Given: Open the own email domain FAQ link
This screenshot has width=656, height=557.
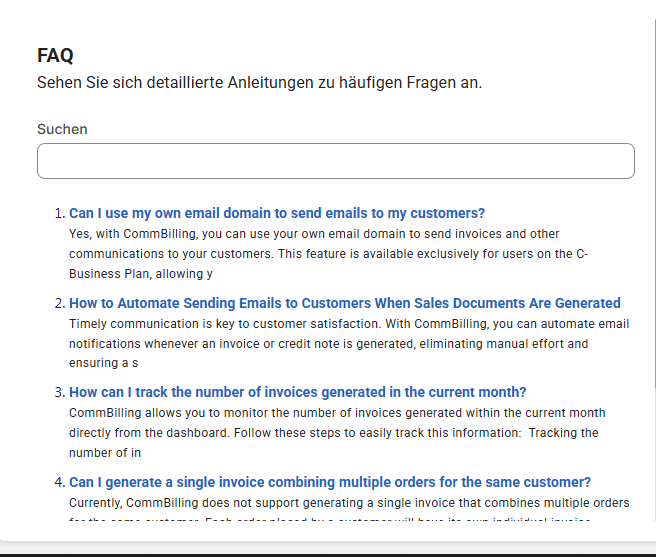Looking at the screenshot, I should point(276,213).
